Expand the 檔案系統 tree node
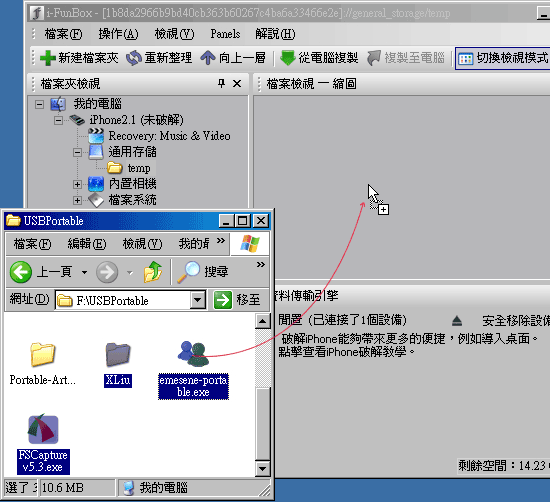Screen dimensions: 550x502 77,200
